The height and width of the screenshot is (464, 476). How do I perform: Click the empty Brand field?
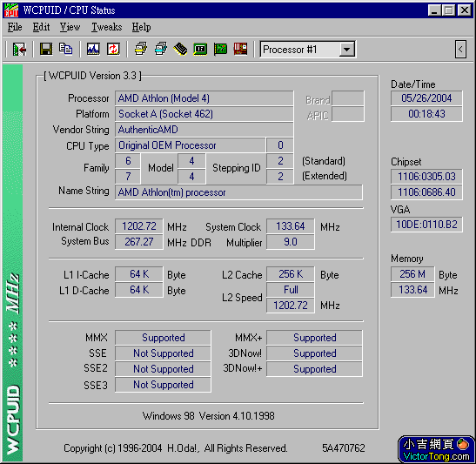(x=348, y=98)
